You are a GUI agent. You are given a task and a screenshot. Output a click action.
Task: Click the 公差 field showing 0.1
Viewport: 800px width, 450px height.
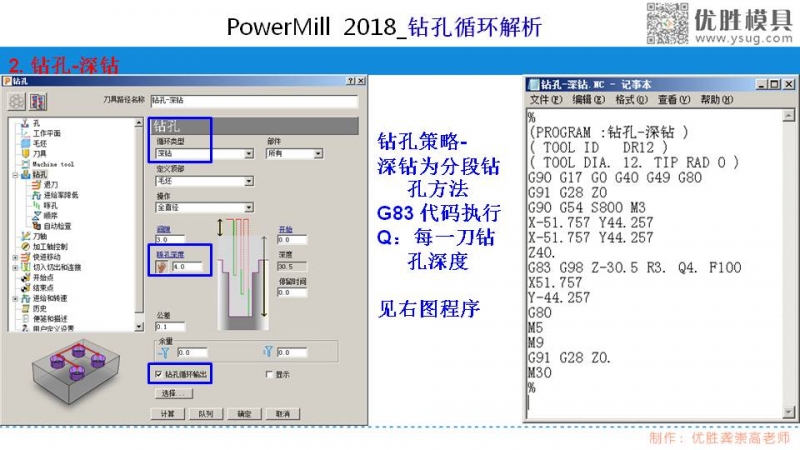click(170, 327)
